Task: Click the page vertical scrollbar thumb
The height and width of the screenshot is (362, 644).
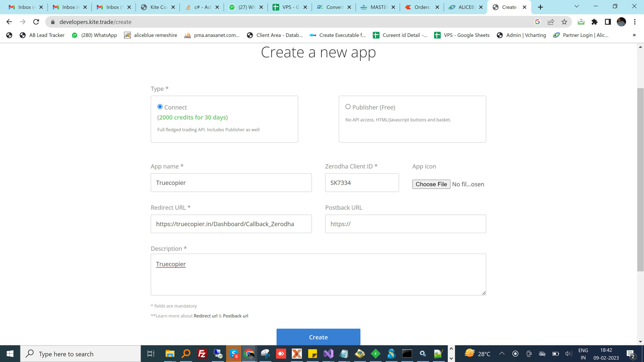Action: click(640, 179)
